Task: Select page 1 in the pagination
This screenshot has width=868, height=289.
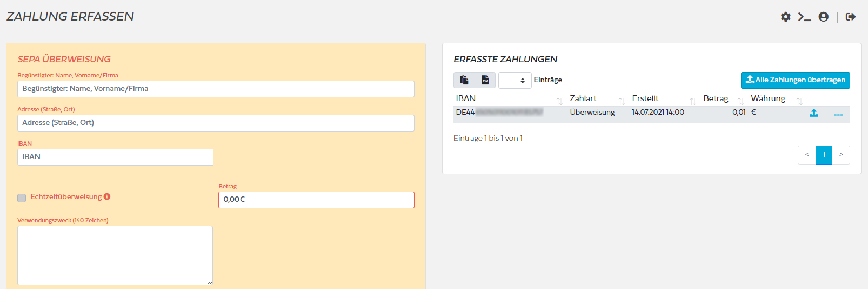Action: 824,155
